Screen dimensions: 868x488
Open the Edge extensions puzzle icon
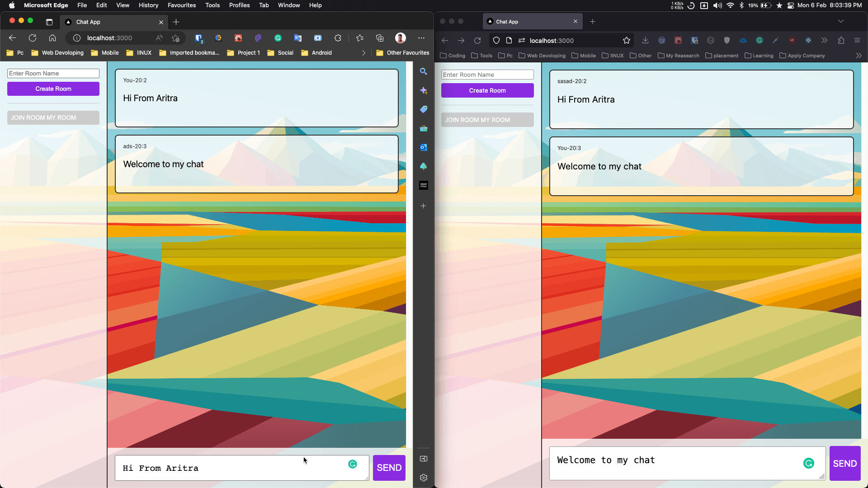tap(338, 38)
